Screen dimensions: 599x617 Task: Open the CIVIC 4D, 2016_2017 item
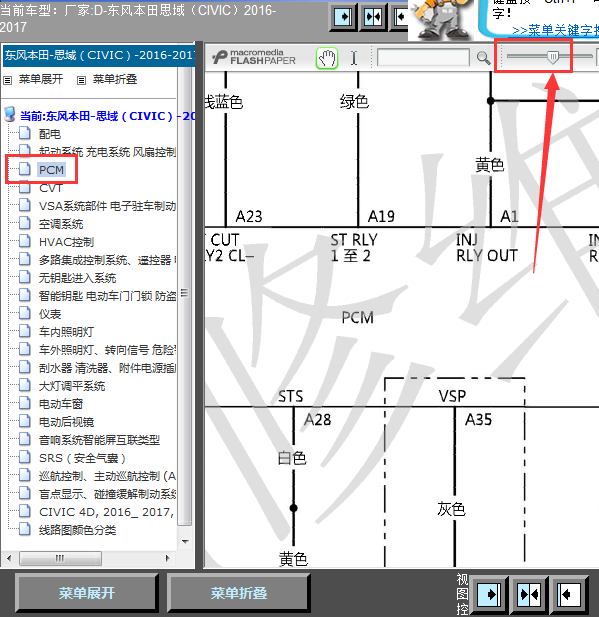coord(106,512)
